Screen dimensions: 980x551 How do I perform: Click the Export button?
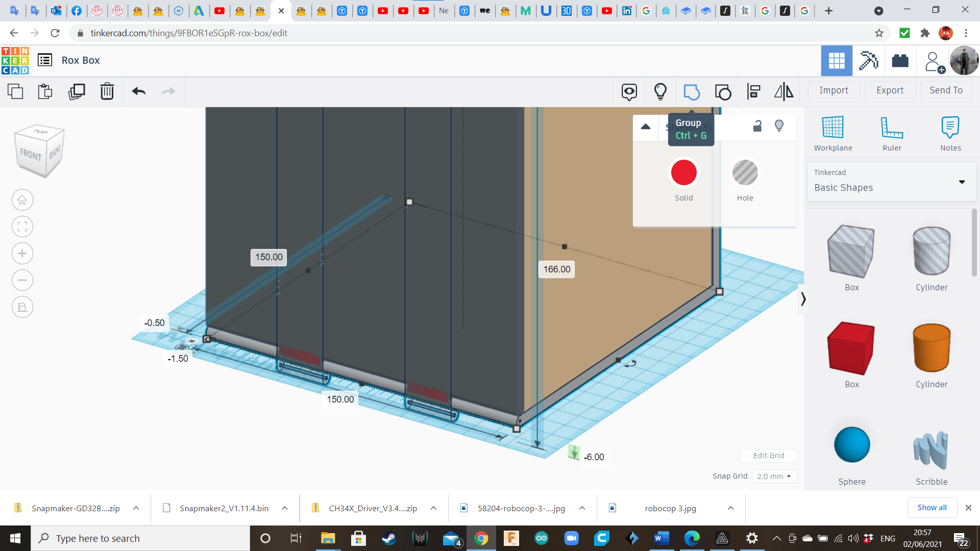pos(890,90)
